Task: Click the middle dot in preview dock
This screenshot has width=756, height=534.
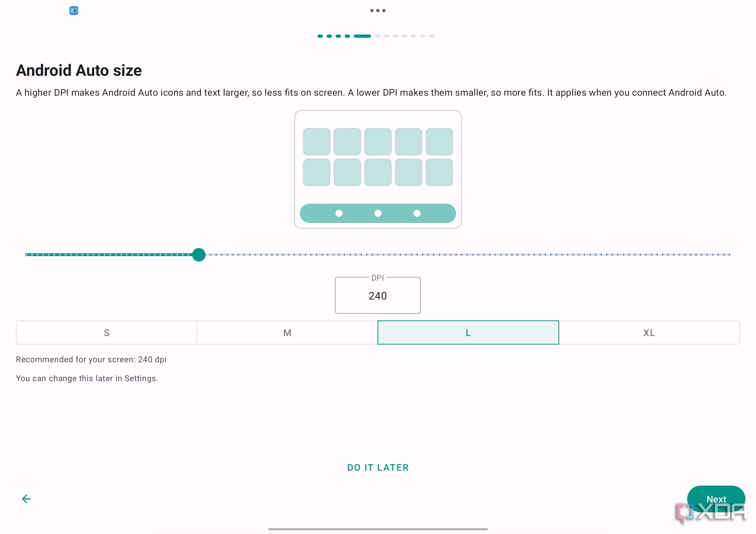Action: (x=378, y=214)
